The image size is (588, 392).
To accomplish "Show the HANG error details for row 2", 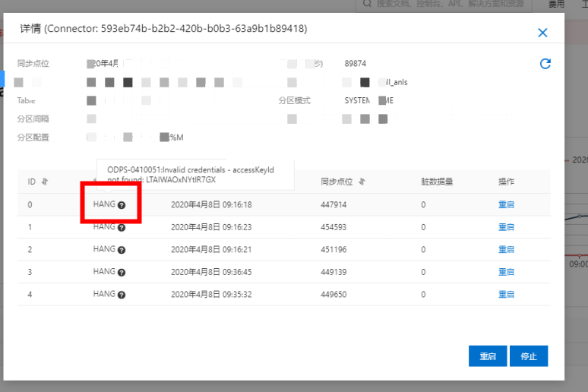I will 122,250.
